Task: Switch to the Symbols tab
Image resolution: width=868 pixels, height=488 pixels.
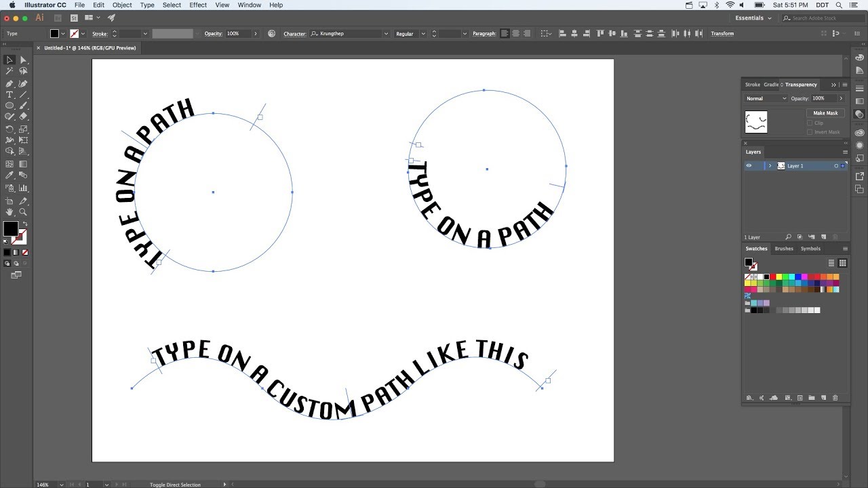Action: [810, 249]
